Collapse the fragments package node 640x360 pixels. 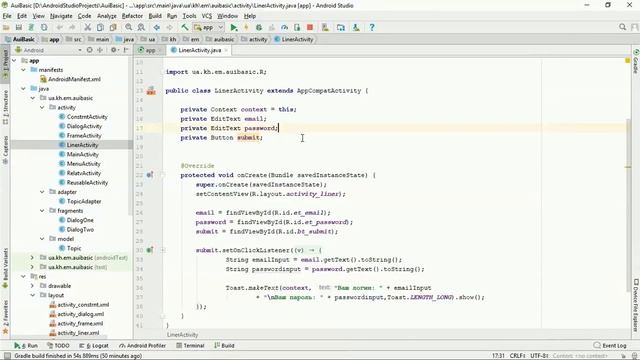tap(42, 211)
